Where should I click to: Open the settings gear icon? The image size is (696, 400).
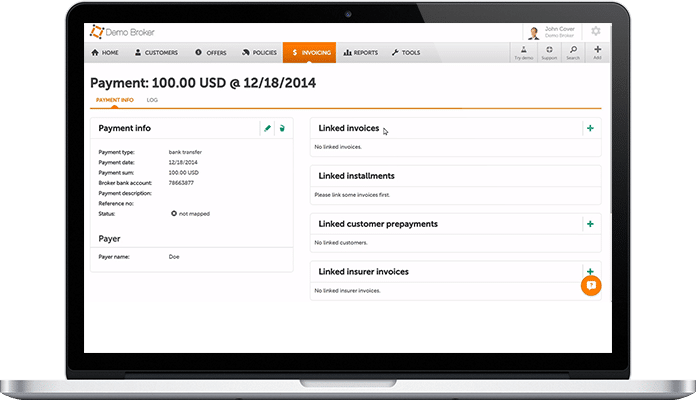596,31
